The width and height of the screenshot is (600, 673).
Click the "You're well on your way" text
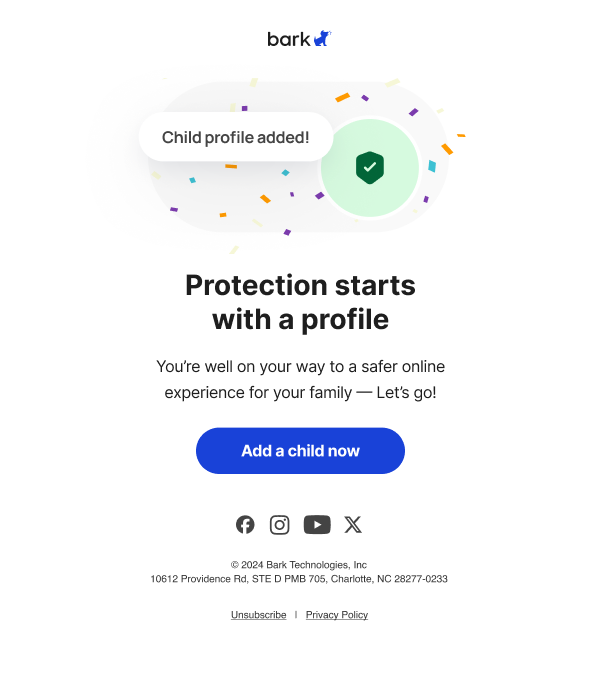coord(300,367)
